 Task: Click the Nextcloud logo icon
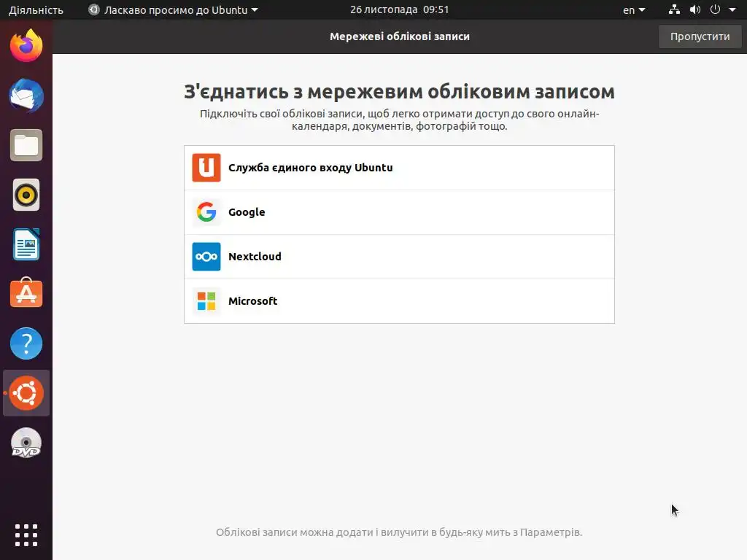[206, 257]
